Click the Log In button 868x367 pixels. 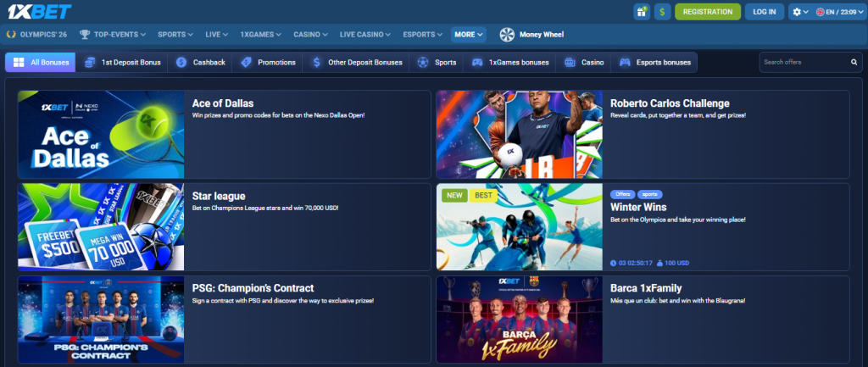point(764,12)
